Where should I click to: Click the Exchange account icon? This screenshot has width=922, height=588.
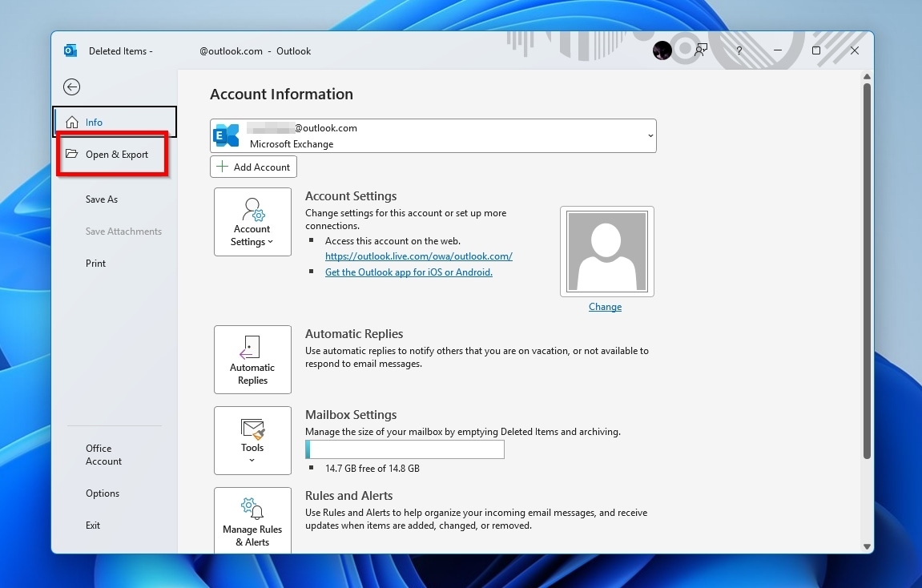227,136
